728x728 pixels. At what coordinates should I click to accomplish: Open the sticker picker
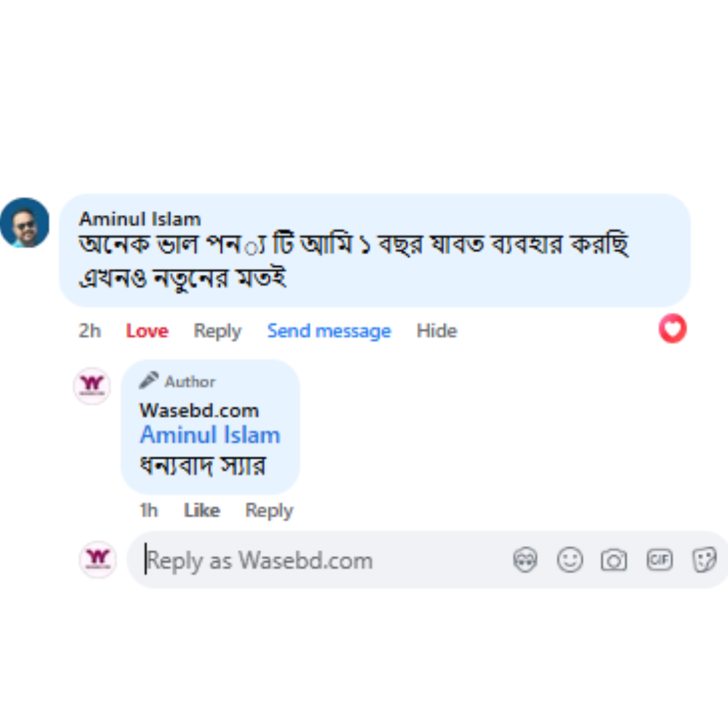[x=704, y=560]
